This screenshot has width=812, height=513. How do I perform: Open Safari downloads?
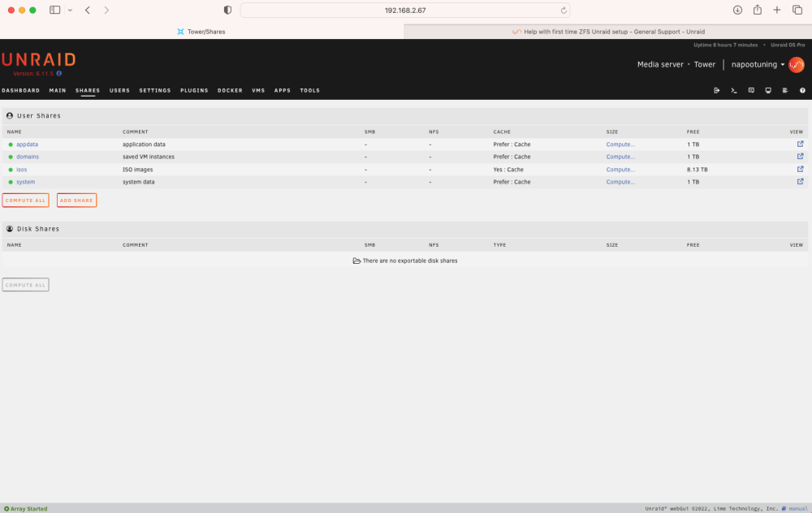(x=737, y=10)
